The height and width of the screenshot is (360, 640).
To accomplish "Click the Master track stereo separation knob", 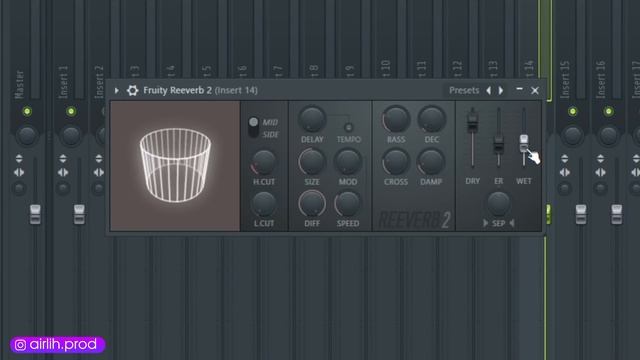I will (19, 188).
